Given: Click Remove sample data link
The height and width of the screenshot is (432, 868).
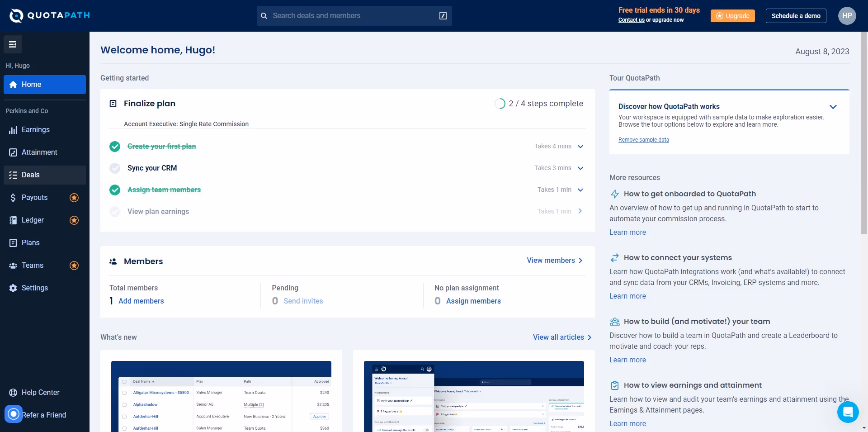Looking at the screenshot, I should pyautogui.click(x=643, y=140).
